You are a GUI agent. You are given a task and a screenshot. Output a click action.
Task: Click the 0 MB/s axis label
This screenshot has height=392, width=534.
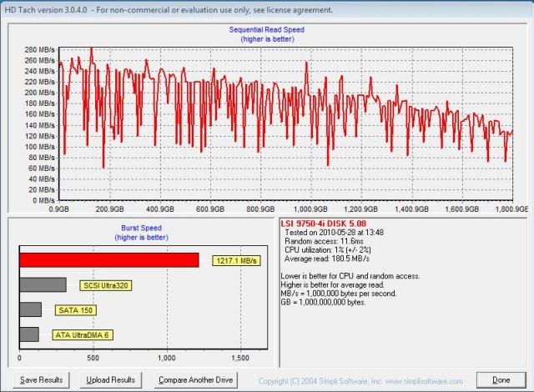[x=43, y=200]
